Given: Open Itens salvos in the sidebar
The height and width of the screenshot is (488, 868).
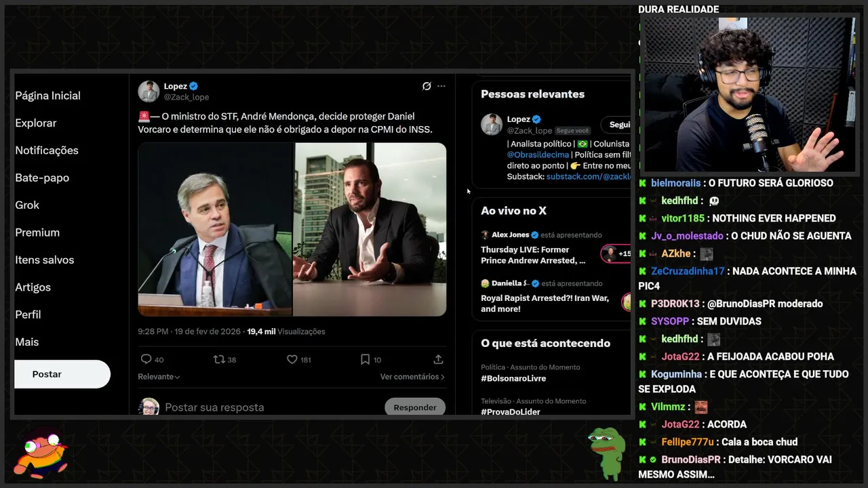Looking at the screenshot, I should pyautogui.click(x=45, y=260).
